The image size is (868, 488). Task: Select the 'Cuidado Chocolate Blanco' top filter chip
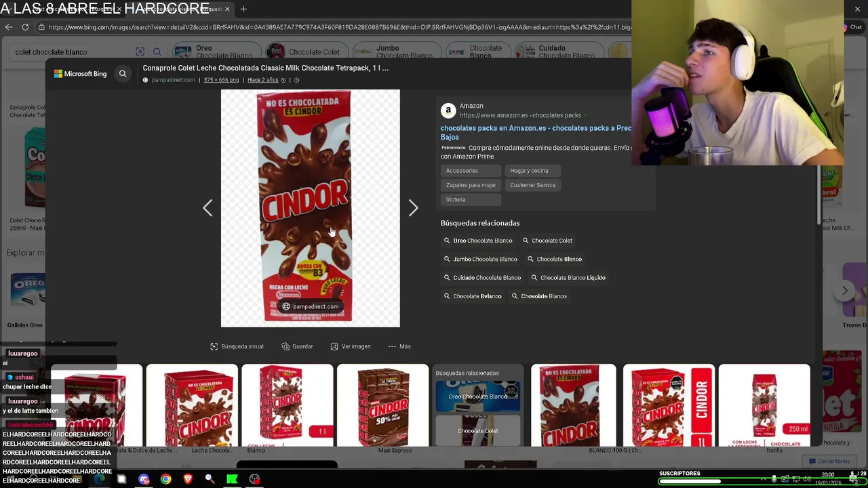560,52
